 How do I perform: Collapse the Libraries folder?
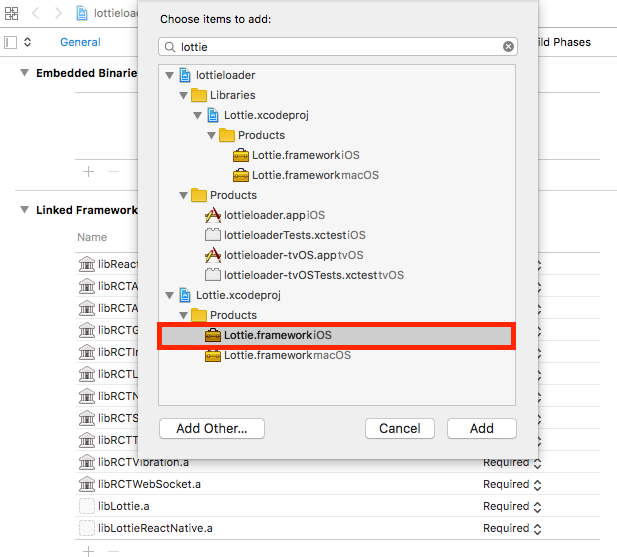[x=183, y=96]
